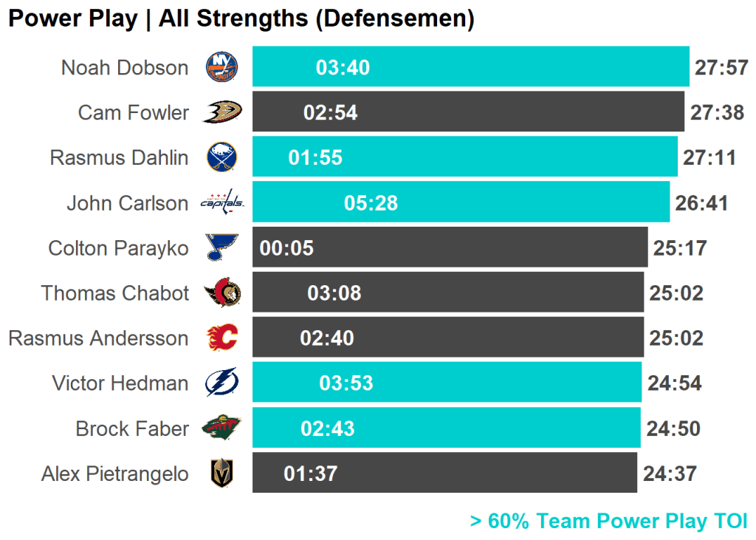Click the Tampa Bay Lightning logo
Viewport: 756px width, 540px height.
[x=221, y=383]
